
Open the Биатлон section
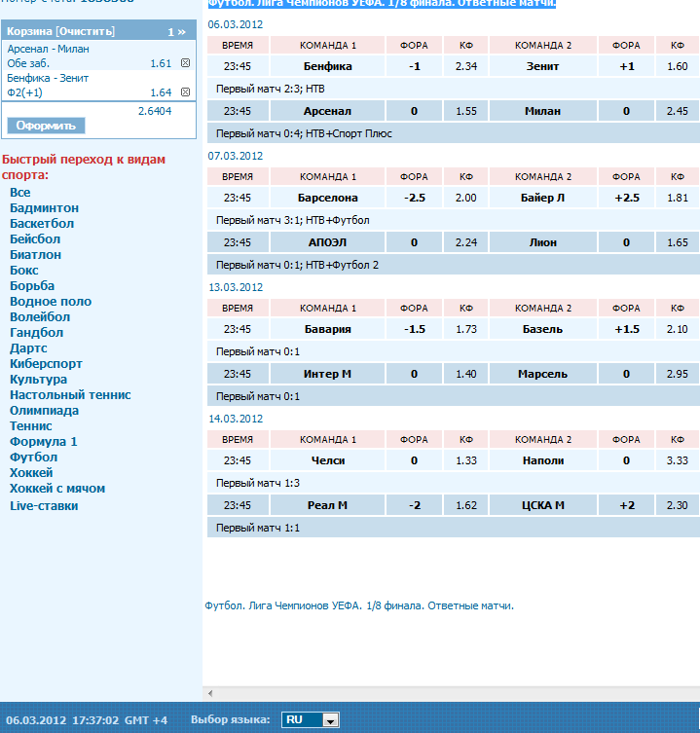click(x=36, y=255)
